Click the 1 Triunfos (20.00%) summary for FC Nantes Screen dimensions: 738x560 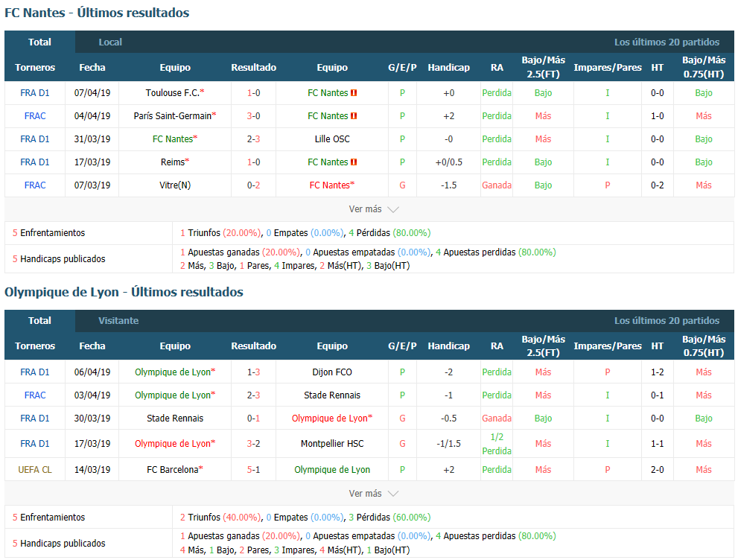coord(220,233)
